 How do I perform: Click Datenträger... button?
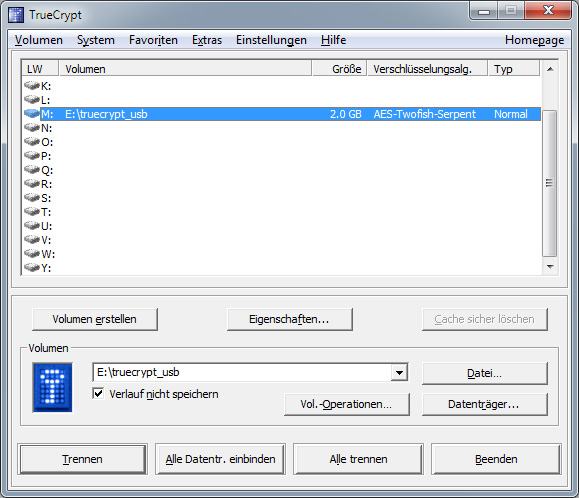(484, 404)
